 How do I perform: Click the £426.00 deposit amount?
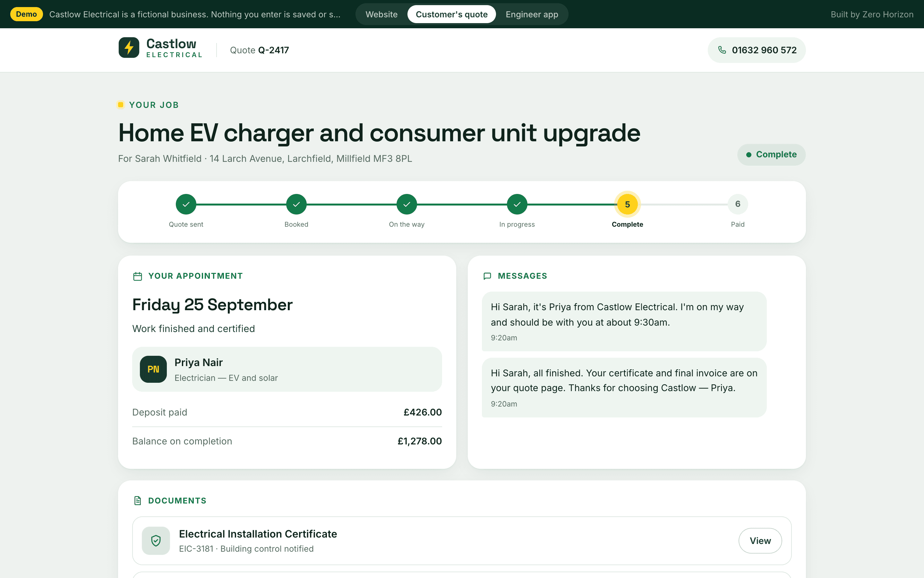click(423, 412)
